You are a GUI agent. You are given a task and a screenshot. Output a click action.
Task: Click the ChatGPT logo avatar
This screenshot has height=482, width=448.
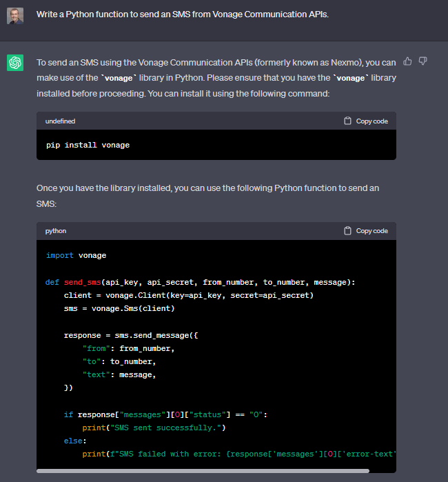15,63
